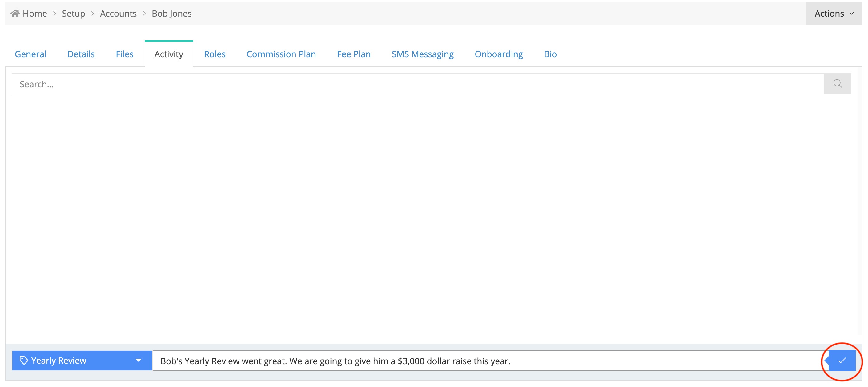This screenshot has width=868, height=387.
Task: Click the magnifying glass search button
Action: pos(837,84)
